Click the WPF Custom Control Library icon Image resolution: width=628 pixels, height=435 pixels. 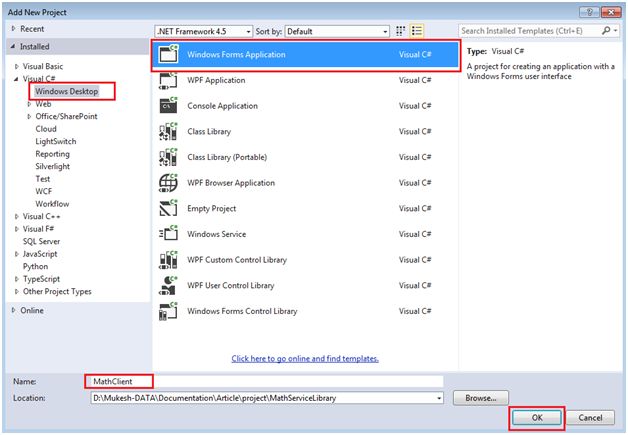(x=168, y=260)
